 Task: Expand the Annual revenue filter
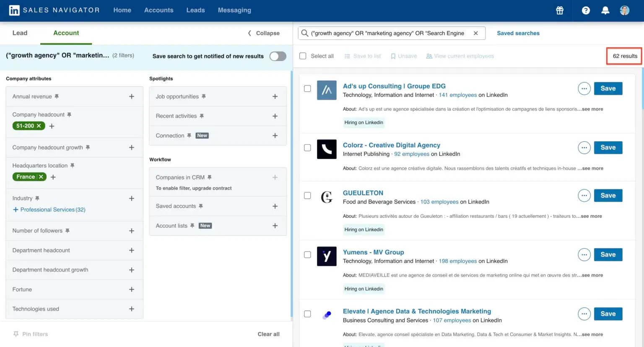point(131,96)
